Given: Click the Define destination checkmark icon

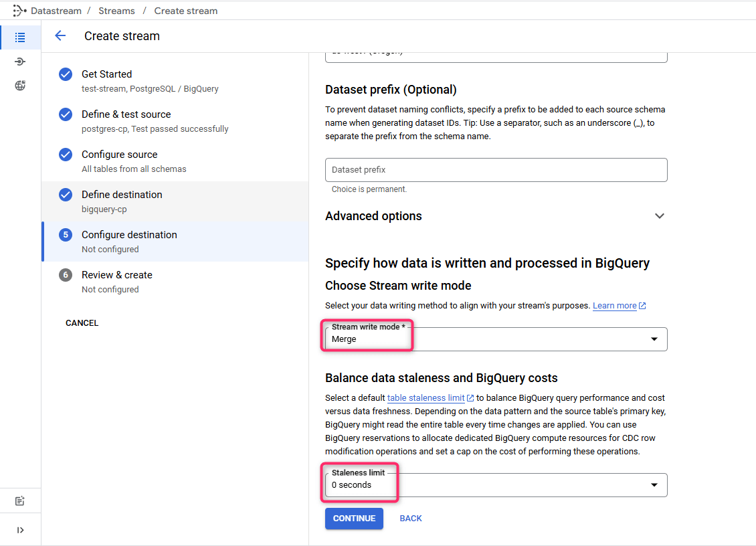Looking at the screenshot, I should tap(66, 195).
